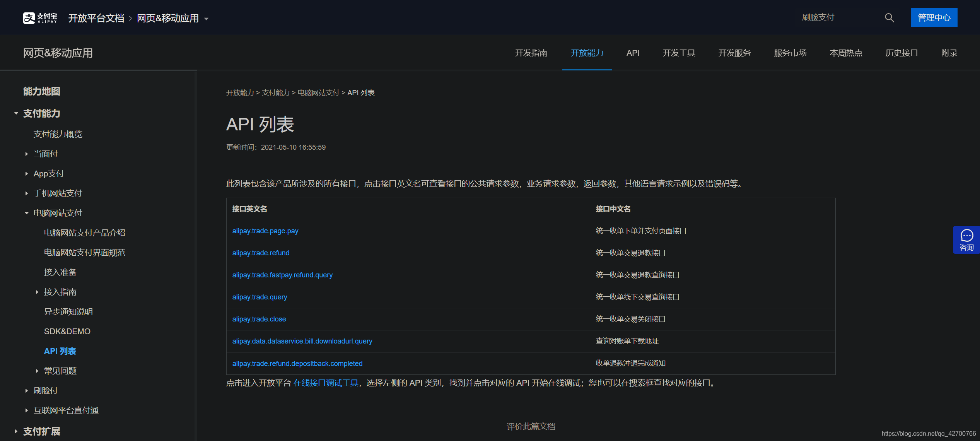Open alipay.trade.refund.depositback.completed link

(297, 364)
